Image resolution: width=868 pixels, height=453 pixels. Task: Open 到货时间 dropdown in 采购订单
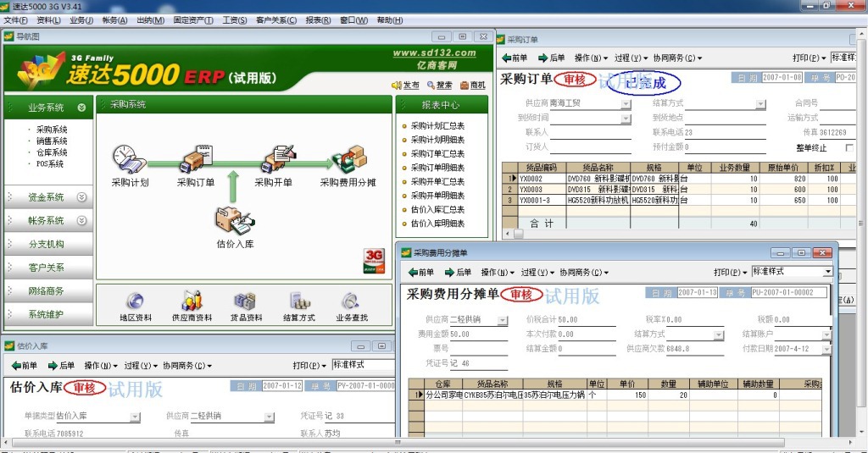click(x=626, y=119)
